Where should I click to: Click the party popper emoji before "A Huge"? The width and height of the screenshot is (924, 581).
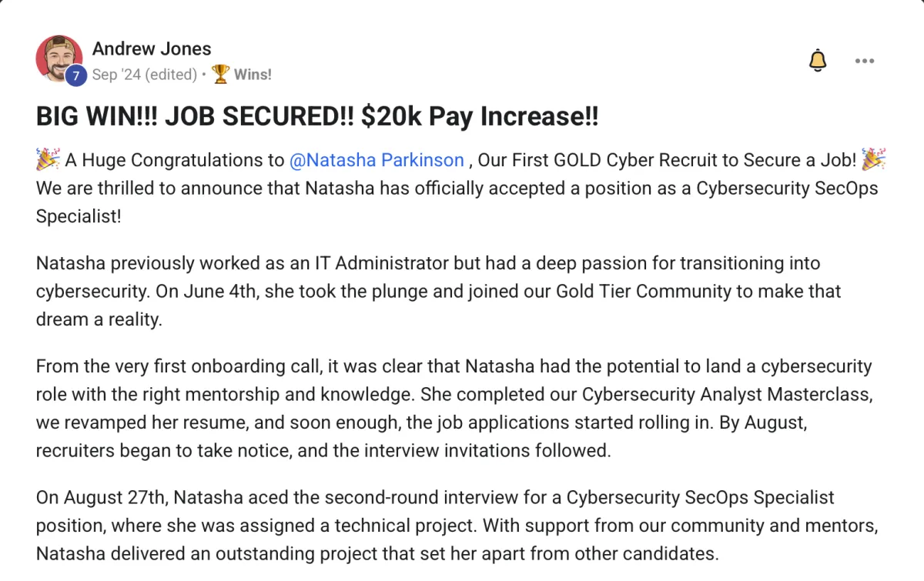point(48,160)
